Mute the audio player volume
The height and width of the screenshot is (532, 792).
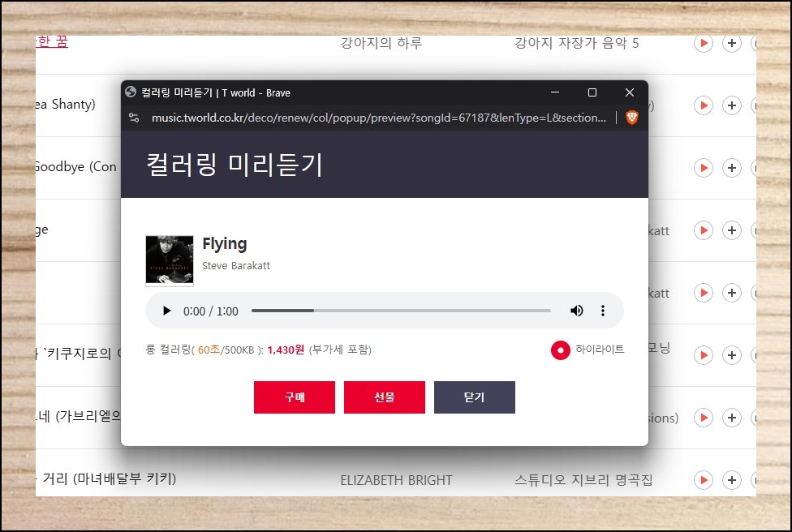click(576, 311)
